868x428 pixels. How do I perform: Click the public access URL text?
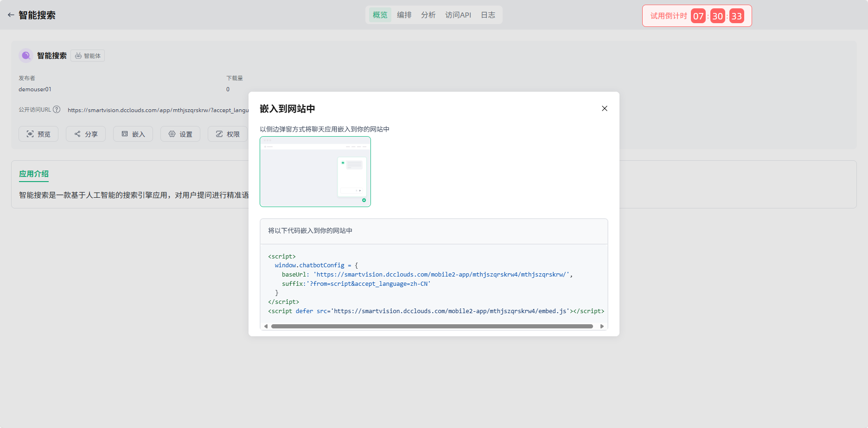[158, 110]
